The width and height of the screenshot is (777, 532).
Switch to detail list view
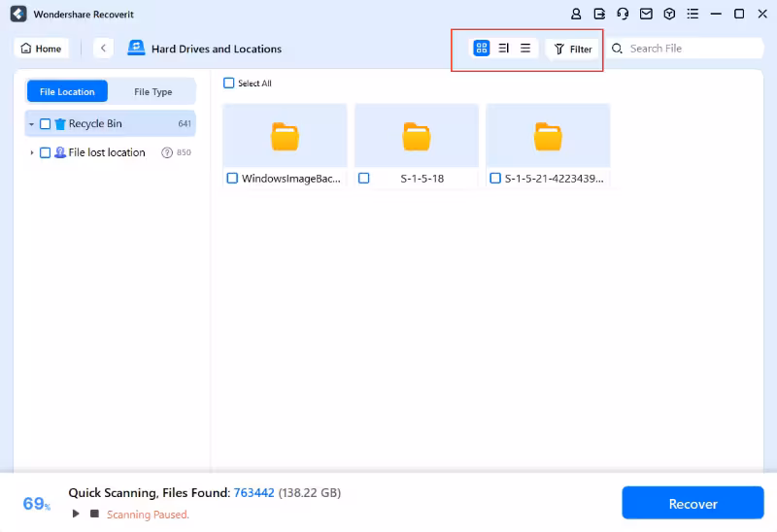(x=503, y=48)
